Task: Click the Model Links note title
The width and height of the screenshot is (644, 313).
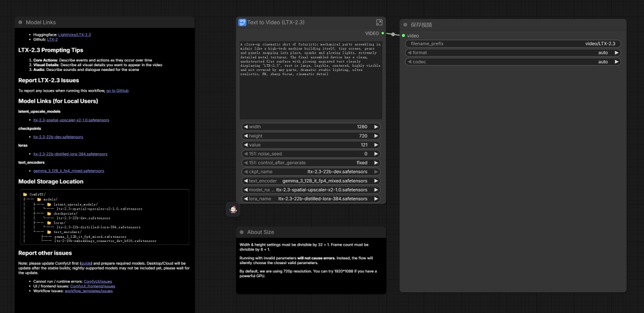Action: [x=41, y=22]
